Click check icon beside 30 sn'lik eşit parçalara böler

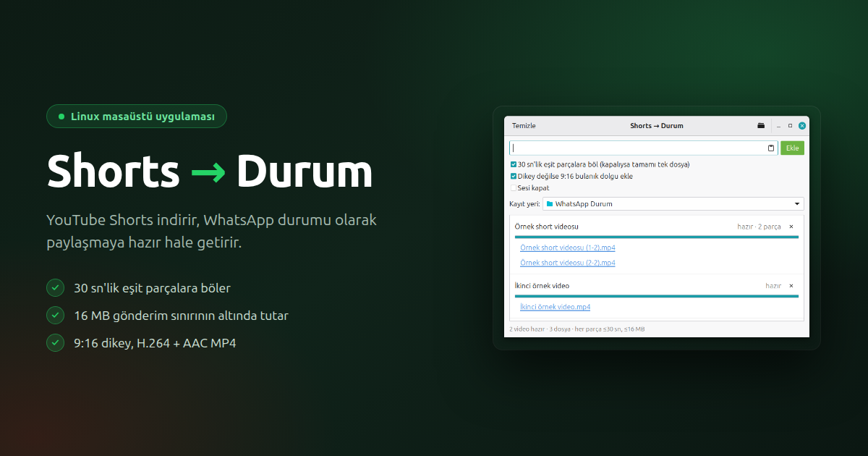tap(56, 288)
